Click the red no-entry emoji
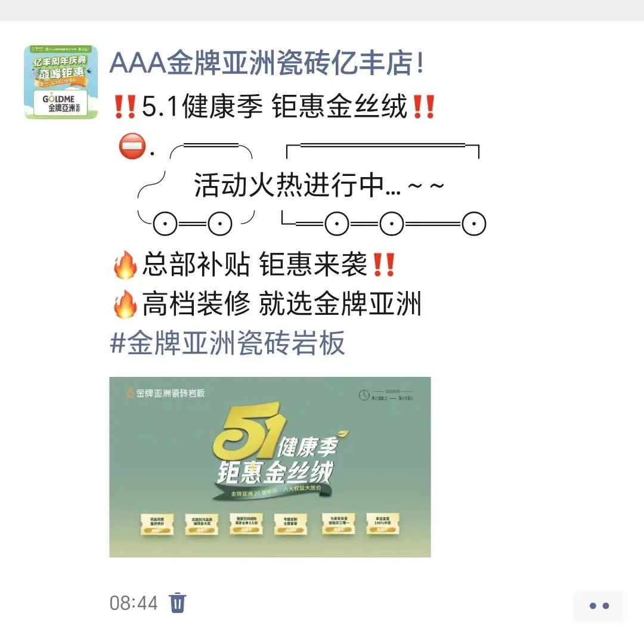The height and width of the screenshot is (644, 644). 132,146
